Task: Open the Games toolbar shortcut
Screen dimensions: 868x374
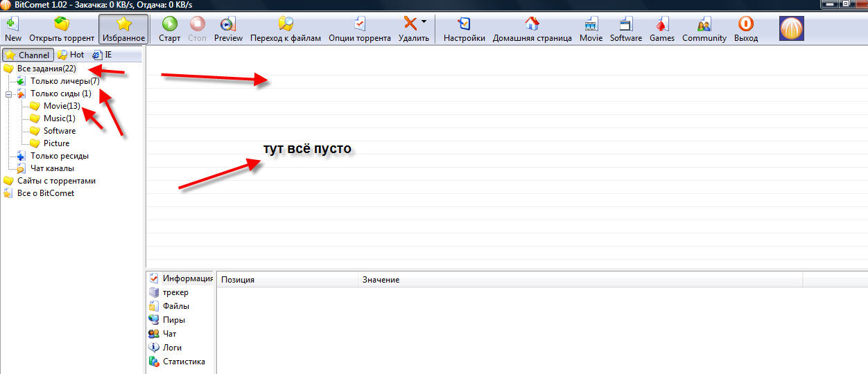Action: point(662,29)
